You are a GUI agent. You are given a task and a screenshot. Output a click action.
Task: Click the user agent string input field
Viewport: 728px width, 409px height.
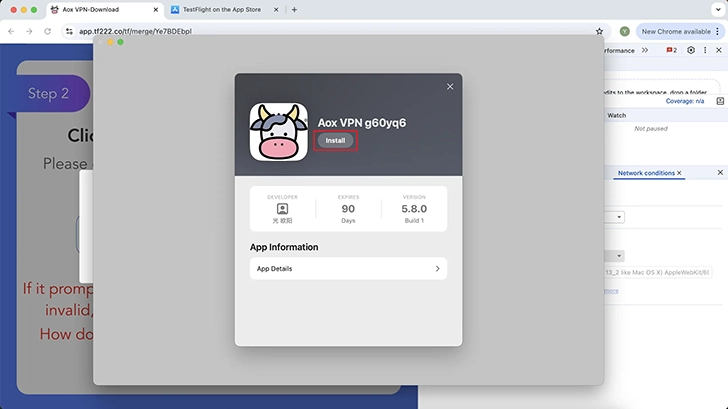pyautogui.click(x=660, y=272)
